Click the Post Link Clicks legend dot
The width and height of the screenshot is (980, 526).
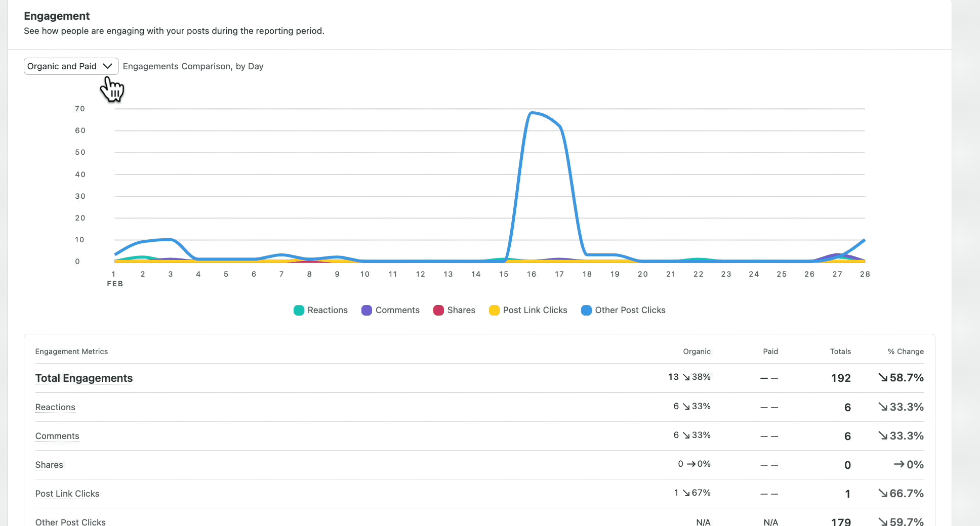coord(494,310)
